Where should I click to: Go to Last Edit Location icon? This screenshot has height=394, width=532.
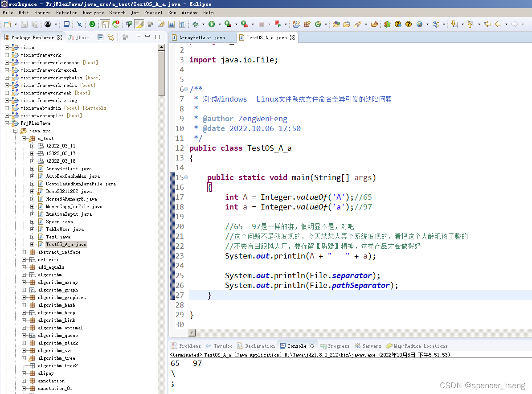tap(487, 24)
